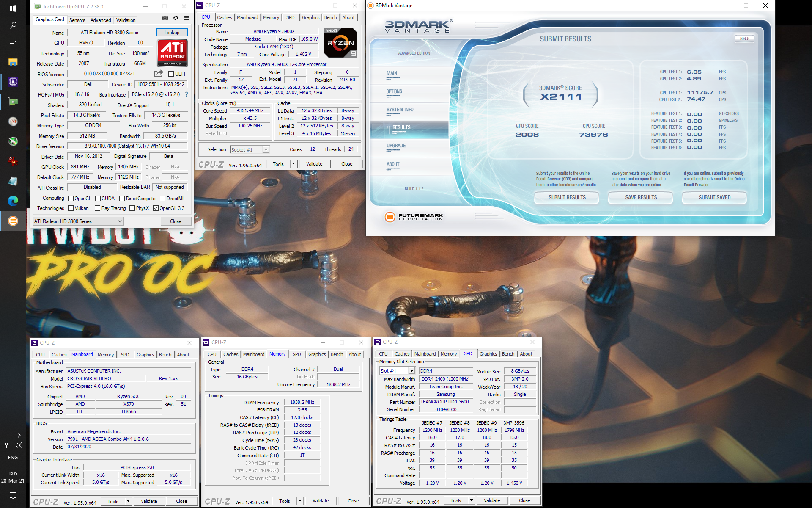Open the Socket #1 selection dropdown
Viewport: 812px width, 508px height.
pyautogui.click(x=250, y=150)
